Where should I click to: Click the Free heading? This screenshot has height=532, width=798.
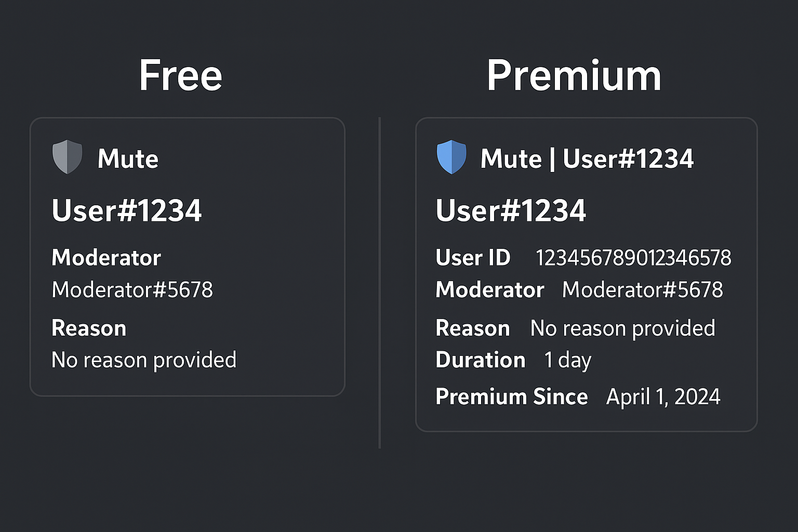coord(180,76)
